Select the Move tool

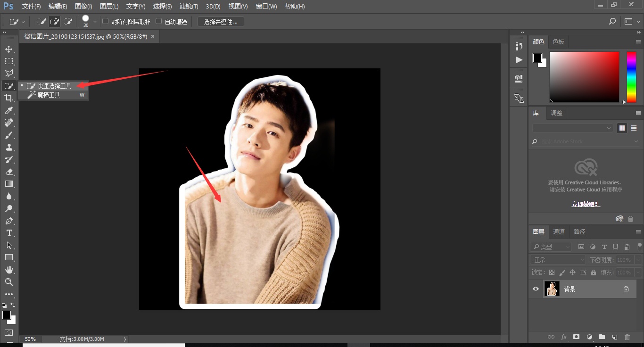coord(9,50)
